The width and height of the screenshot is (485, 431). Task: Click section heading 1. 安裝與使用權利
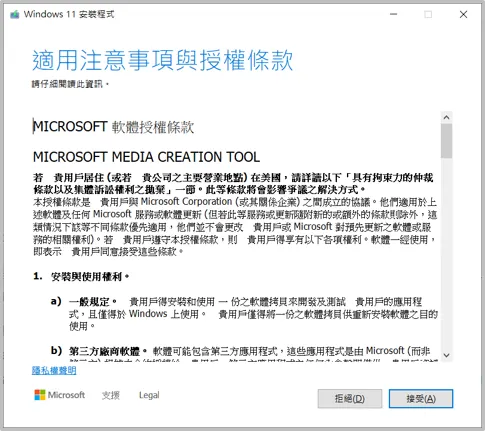pyautogui.click(x=81, y=276)
